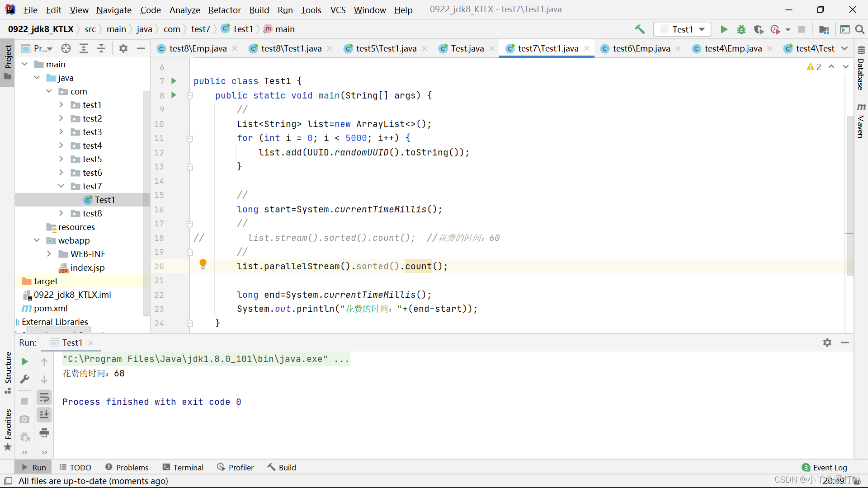The width and height of the screenshot is (868, 488).
Task: Open Run panel settings gear
Action: [827, 343]
